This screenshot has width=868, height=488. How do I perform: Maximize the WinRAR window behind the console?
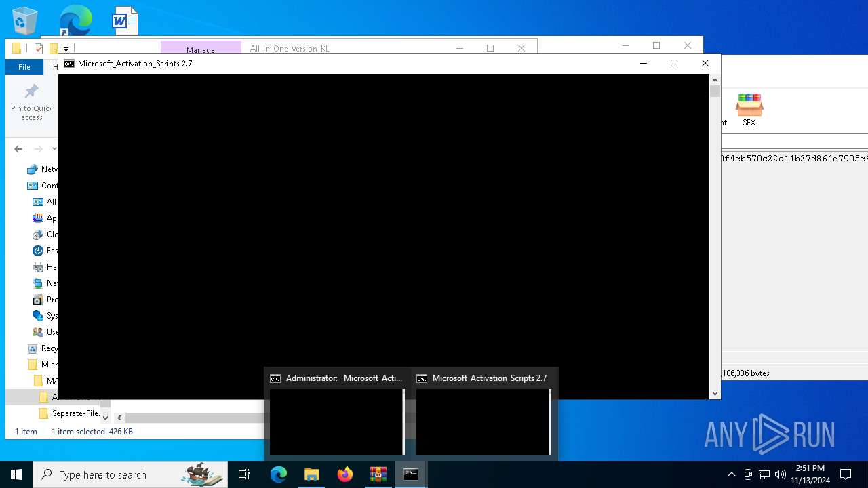click(x=656, y=45)
